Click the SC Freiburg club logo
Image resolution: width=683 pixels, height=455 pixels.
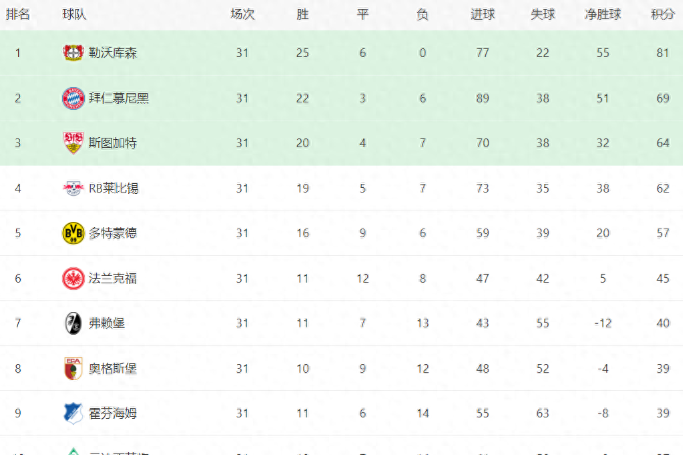[72, 322]
